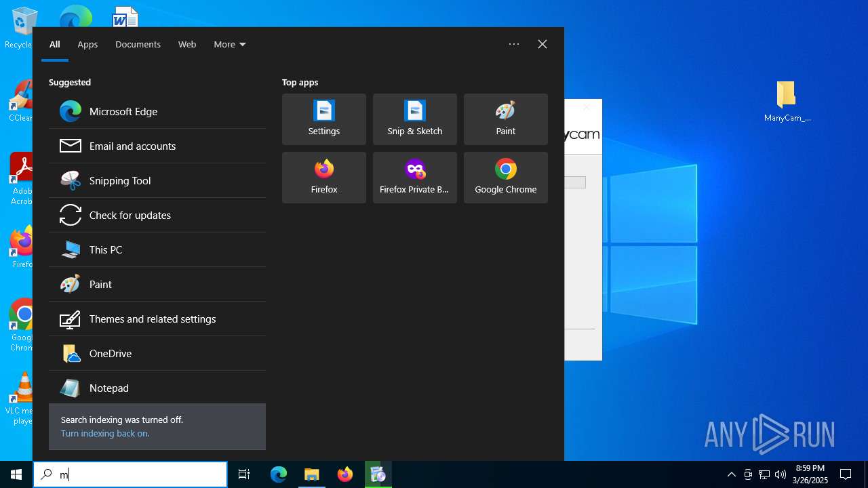The image size is (868, 488).
Task: Open Paint from the Suggested list
Action: coord(157,284)
